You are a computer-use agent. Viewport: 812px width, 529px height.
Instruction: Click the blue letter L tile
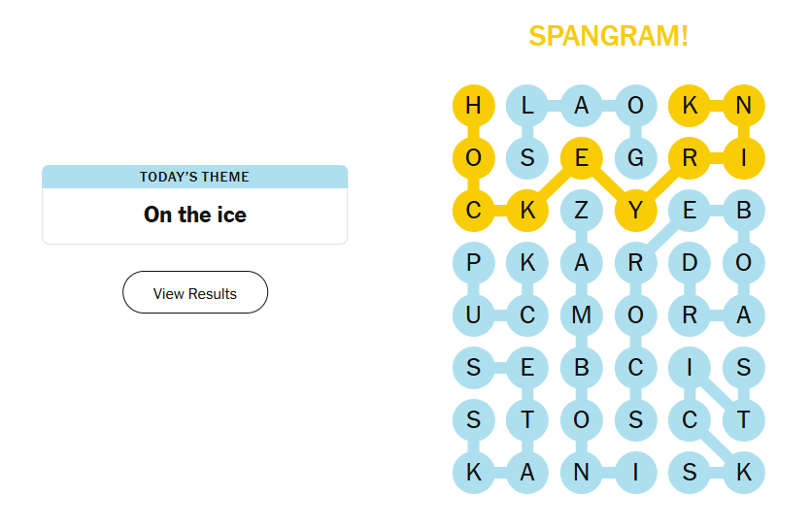[527, 106]
